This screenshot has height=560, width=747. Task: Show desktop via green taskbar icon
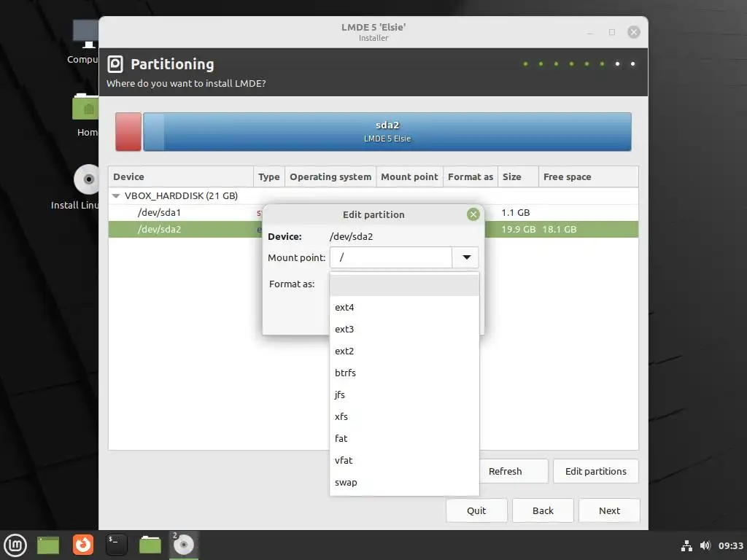48,545
